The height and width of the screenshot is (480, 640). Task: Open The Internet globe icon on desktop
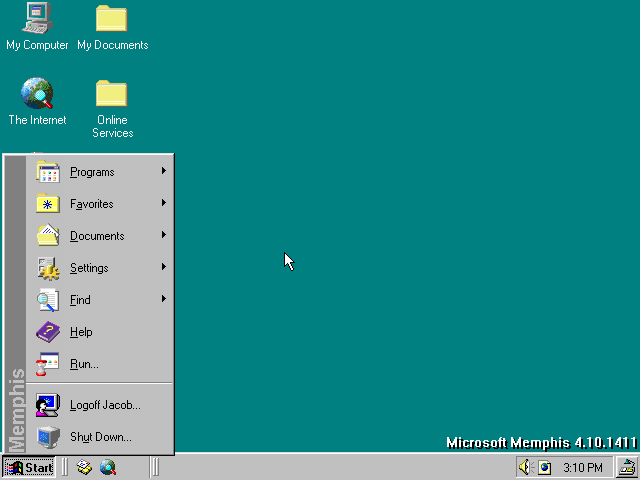coord(37,93)
